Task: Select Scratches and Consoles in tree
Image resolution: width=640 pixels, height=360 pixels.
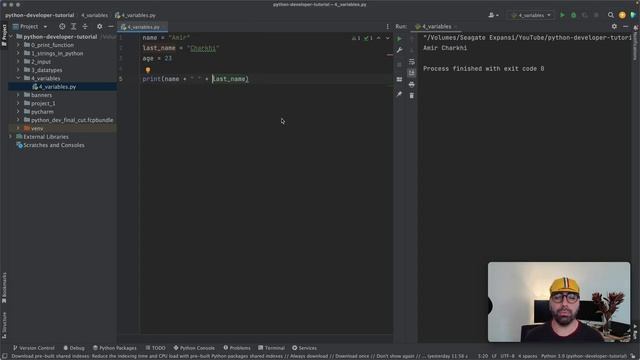Action: [54, 145]
